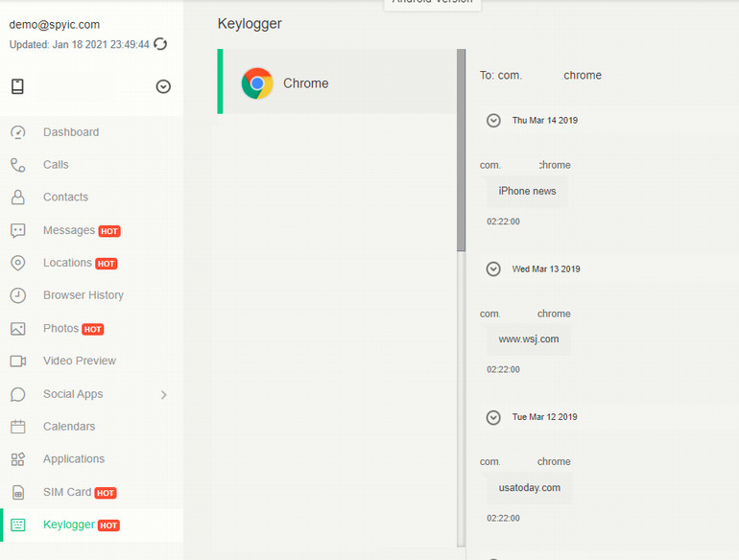
Task: Open Photos in the sidebar
Action: (x=60, y=328)
